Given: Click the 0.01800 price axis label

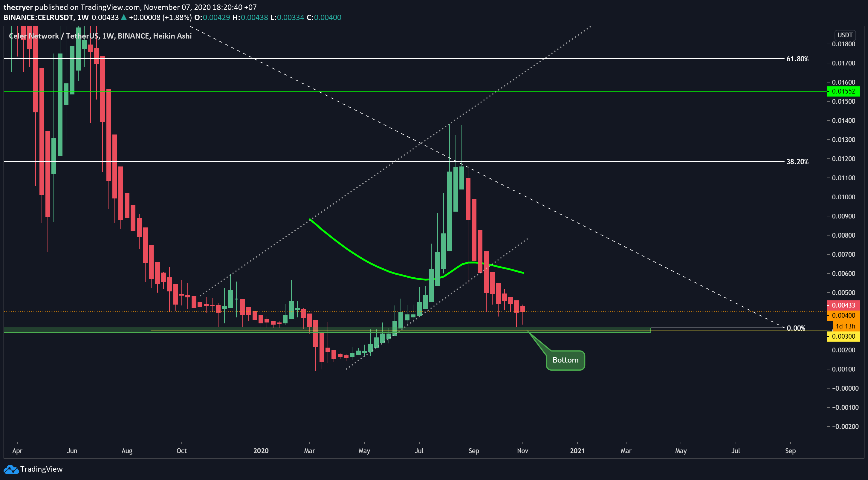Looking at the screenshot, I should (x=843, y=44).
